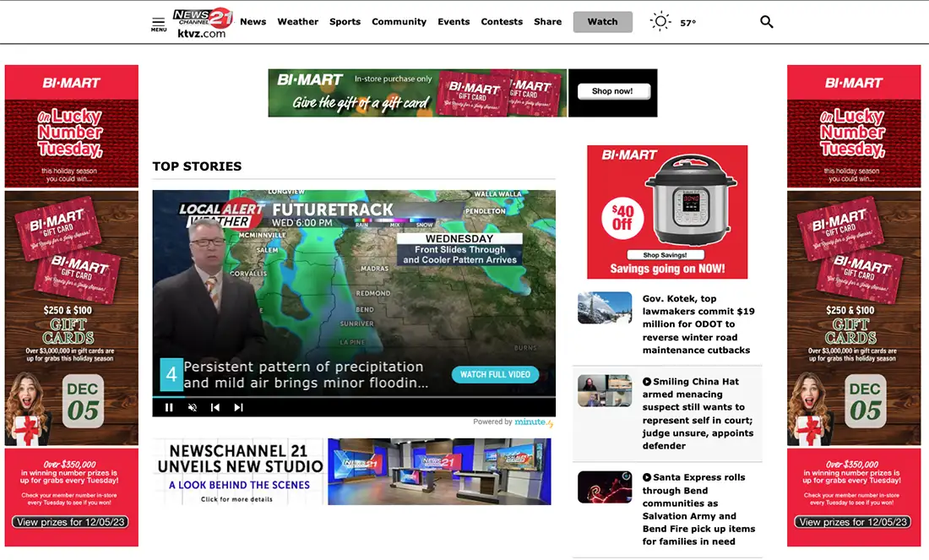
Task: Read Smiling China Hat suspect story
Action: 698,414
